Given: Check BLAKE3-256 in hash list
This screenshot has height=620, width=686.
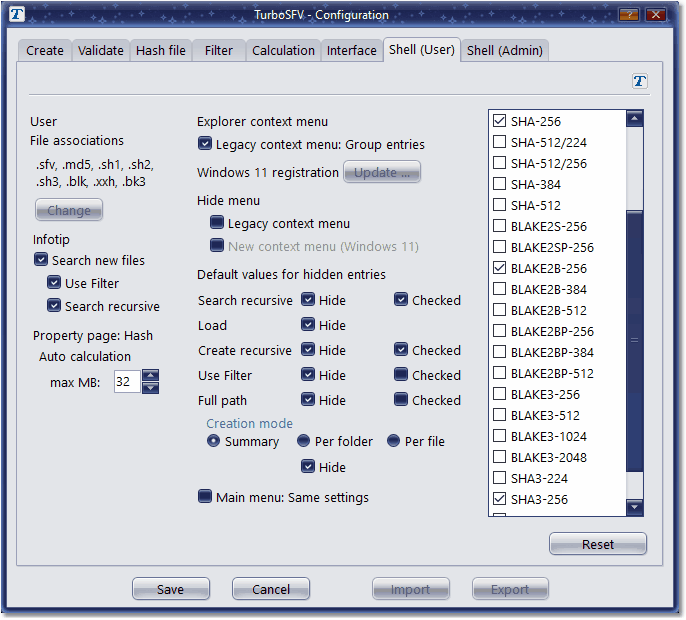Looking at the screenshot, I should click(x=499, y=393).
